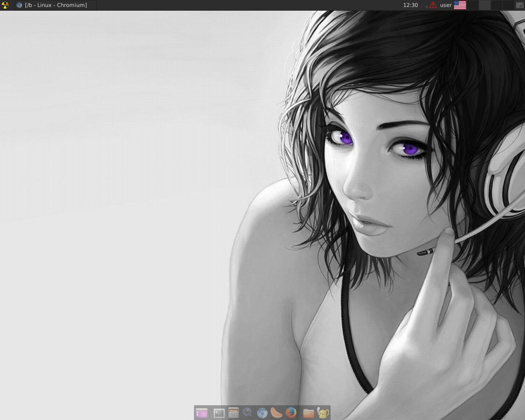The width and height of the screenshot is (525, 420).
Task: Launch Firefox from the dock
Action: coord(291,412)
